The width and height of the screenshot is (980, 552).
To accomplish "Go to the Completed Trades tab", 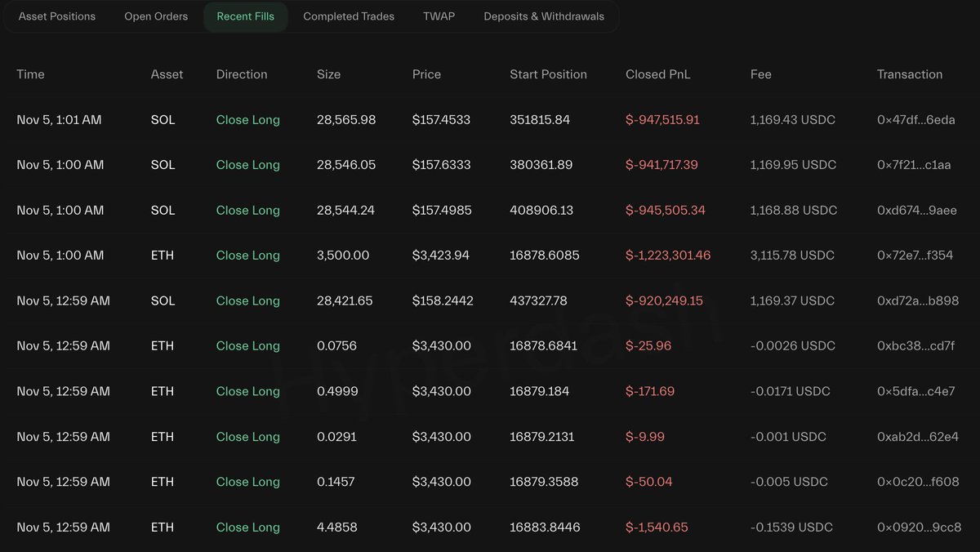I will [349, 16].
